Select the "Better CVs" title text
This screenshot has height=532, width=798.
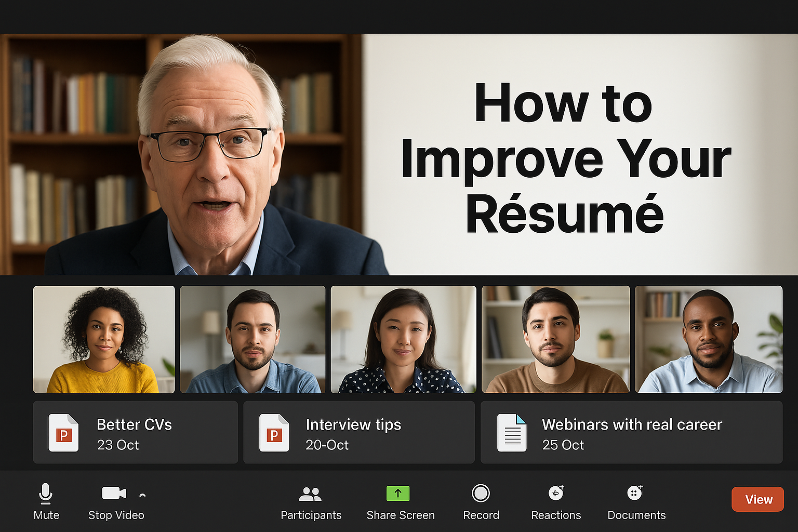(x=134, y=424)
